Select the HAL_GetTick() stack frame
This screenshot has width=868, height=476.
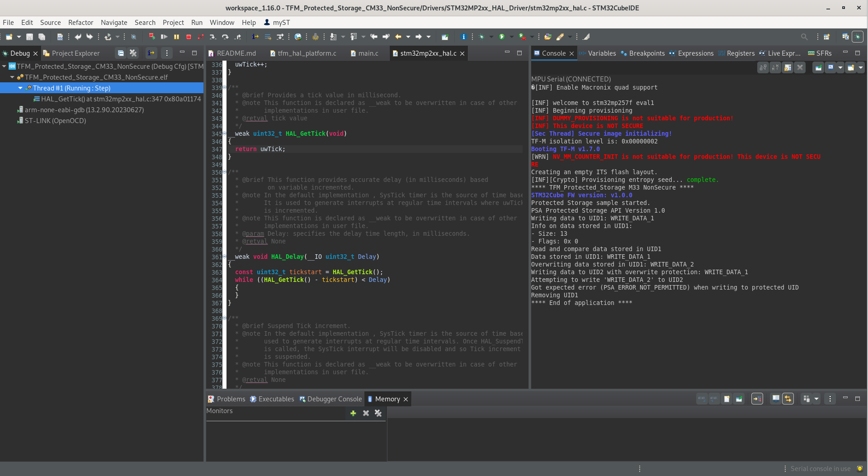coord(118,99)
